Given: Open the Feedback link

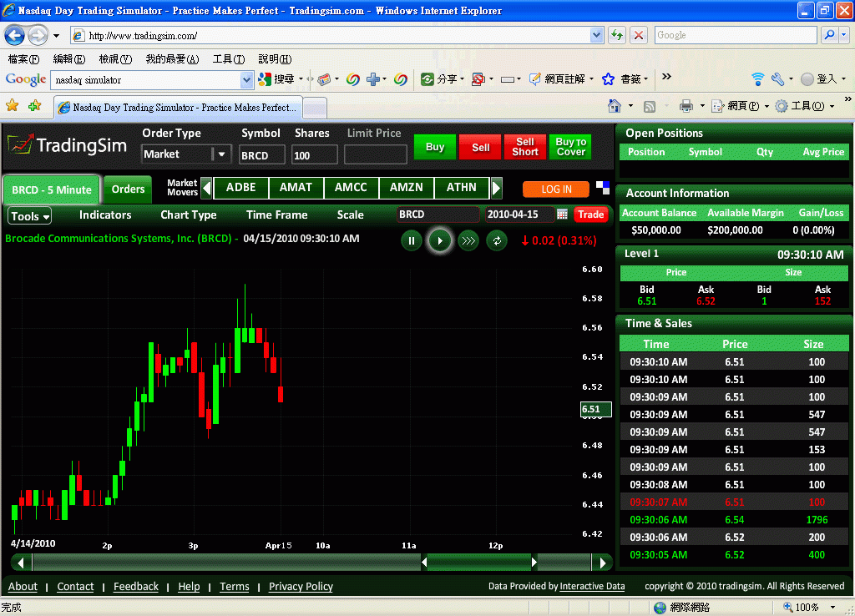Looking at the screenshot, I should click(x=136, y=587).
